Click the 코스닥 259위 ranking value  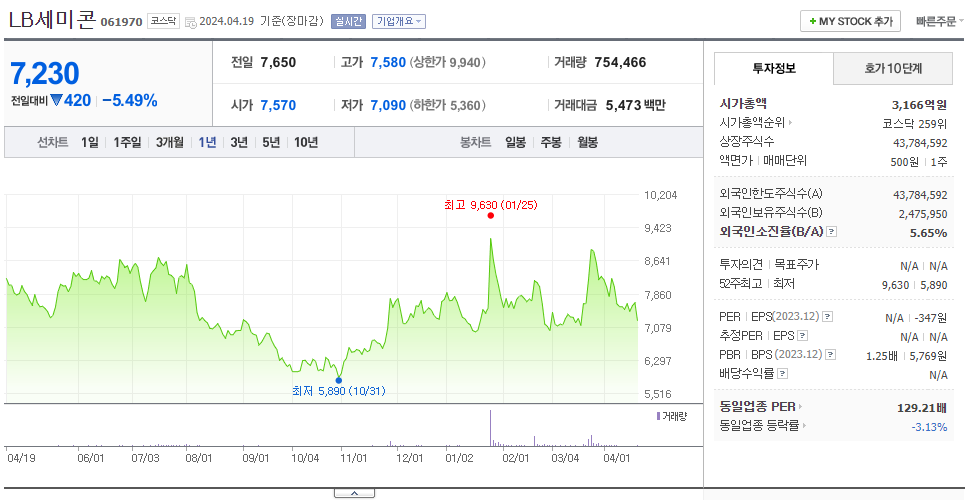(x=915, y=123)
